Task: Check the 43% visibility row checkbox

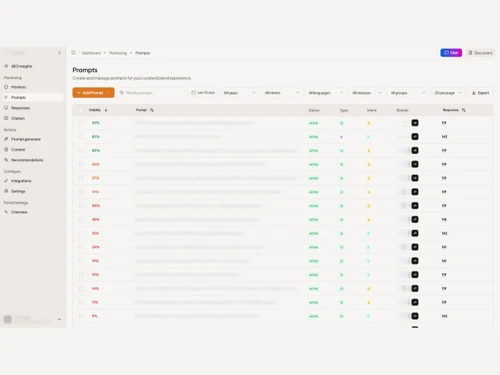Action: 81,206
